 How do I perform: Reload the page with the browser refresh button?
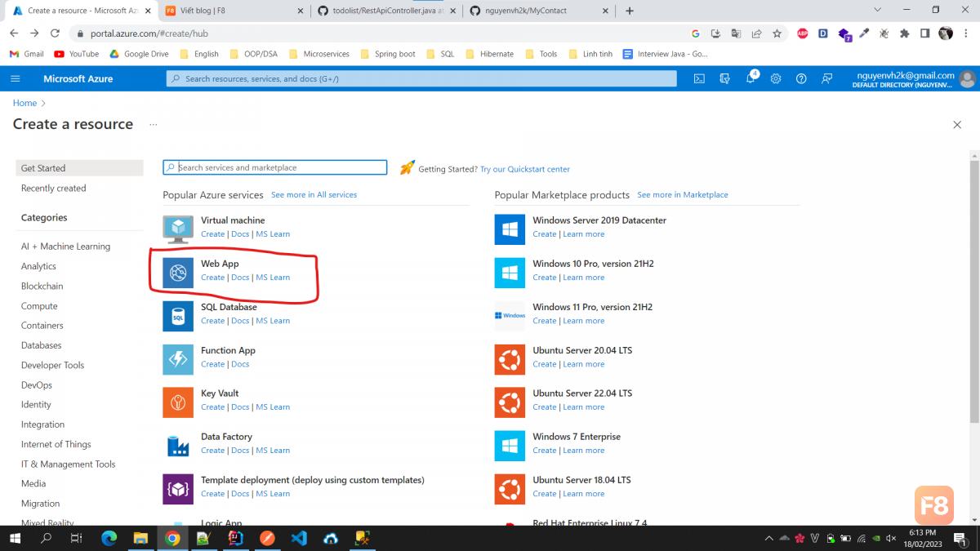pos(55,33)
